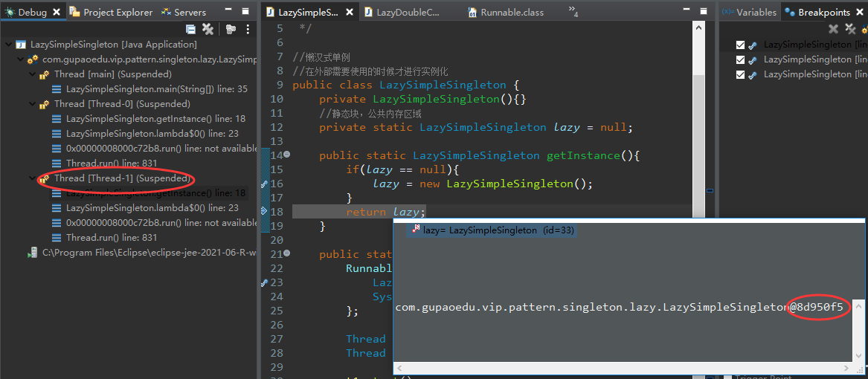Toggle the first LazySimpleSingleton breakpoint checkbox
868x379 pixels.
click(x=740, y=45)
